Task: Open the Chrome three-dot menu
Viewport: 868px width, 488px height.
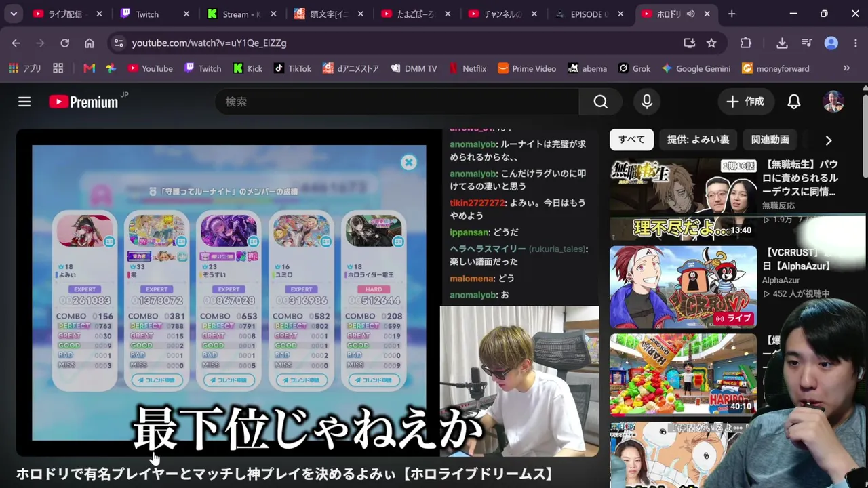Action: coord(856,43)
